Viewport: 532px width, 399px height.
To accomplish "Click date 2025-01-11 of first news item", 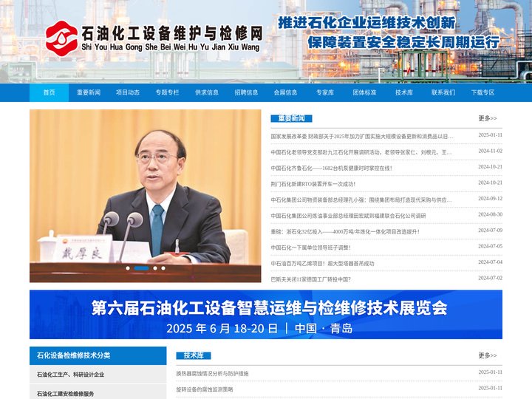I will pos(491,135).
